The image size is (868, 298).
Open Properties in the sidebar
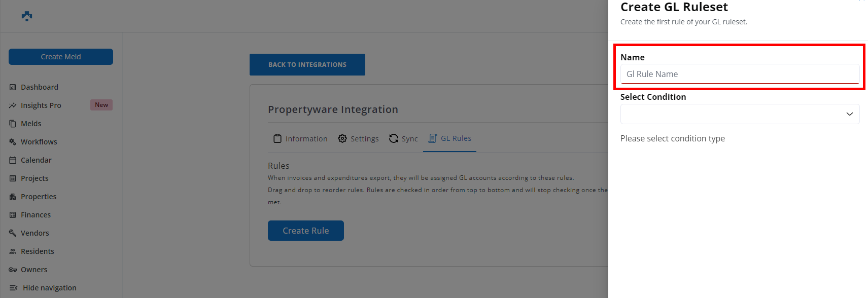(39, 197)
